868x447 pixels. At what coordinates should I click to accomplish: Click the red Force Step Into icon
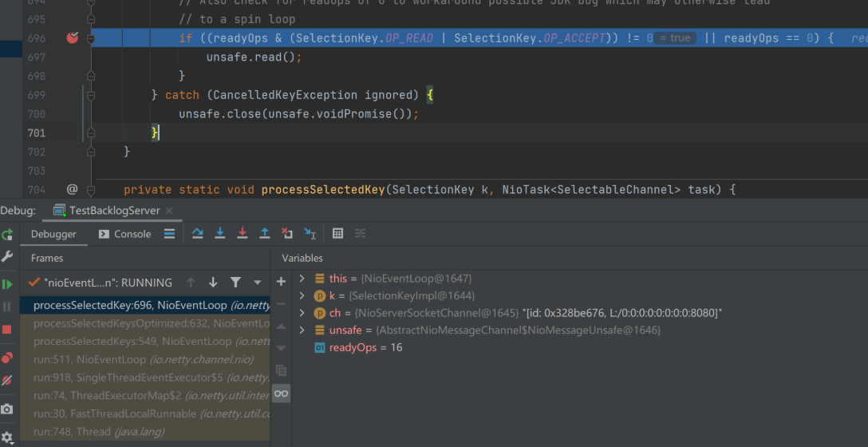(243, 233)
